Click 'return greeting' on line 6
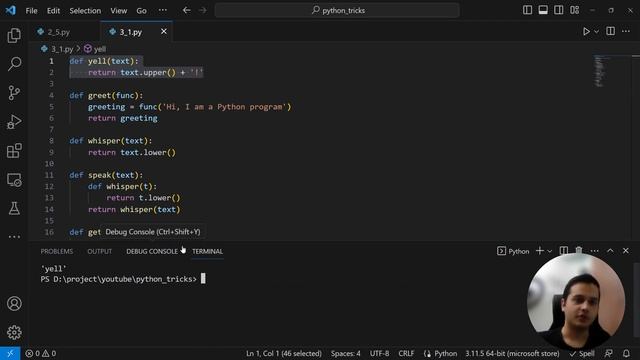Image resolution: width=640 pixels, height=360 pixels. pos(122,118)
